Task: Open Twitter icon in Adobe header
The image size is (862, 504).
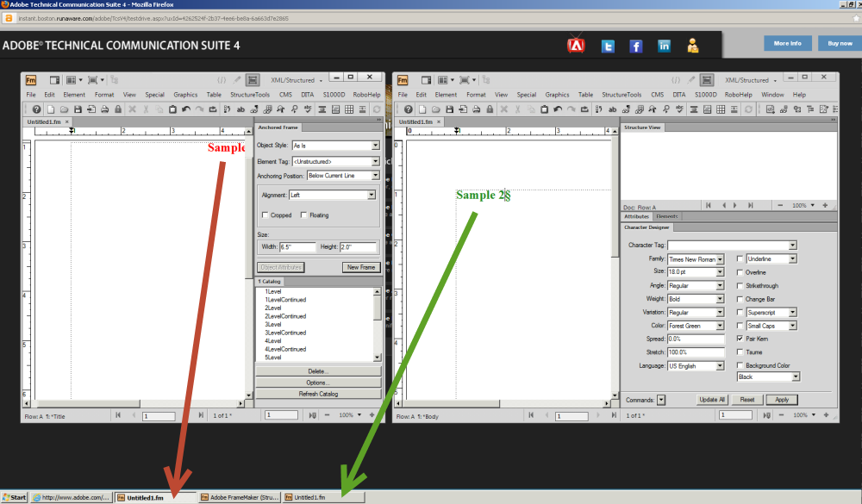Action: point(608,47)
